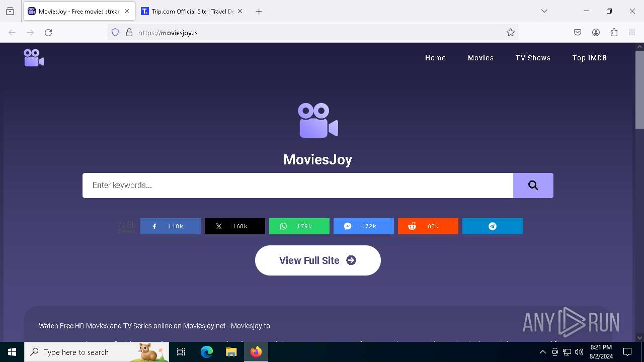Viewport: 644px width, 362px height.
Task: Select the MoviesJoy browser tab
Action: point(79,11)
